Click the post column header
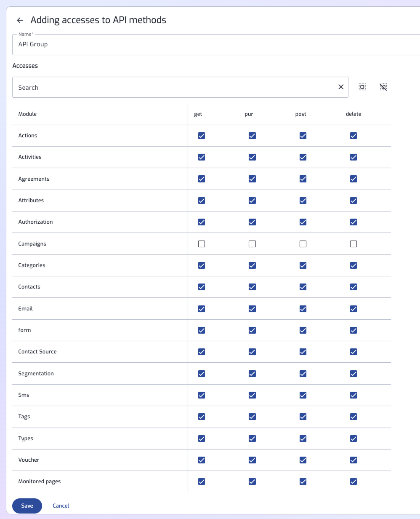The width and height of the screenshot is (420, 519). [300, 114]
